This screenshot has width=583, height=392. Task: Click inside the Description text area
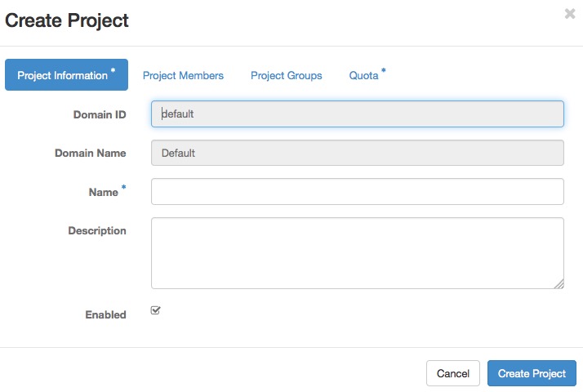pyautogui.click(x=357, y=252)
